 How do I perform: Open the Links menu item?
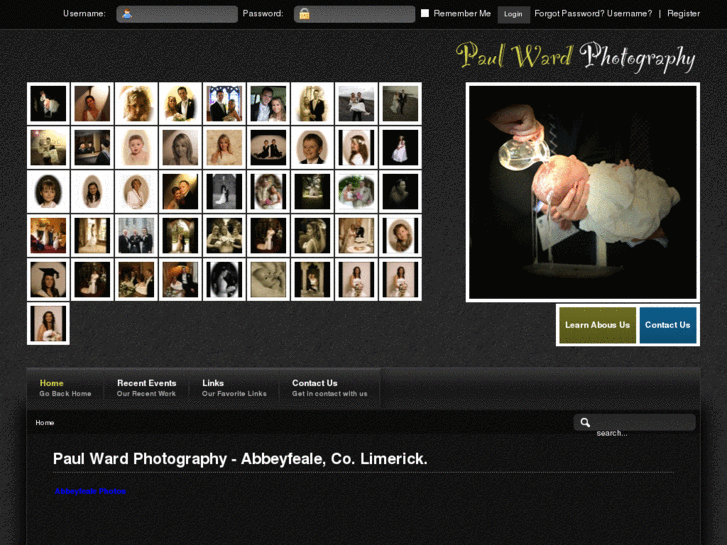tap(234, 388)
